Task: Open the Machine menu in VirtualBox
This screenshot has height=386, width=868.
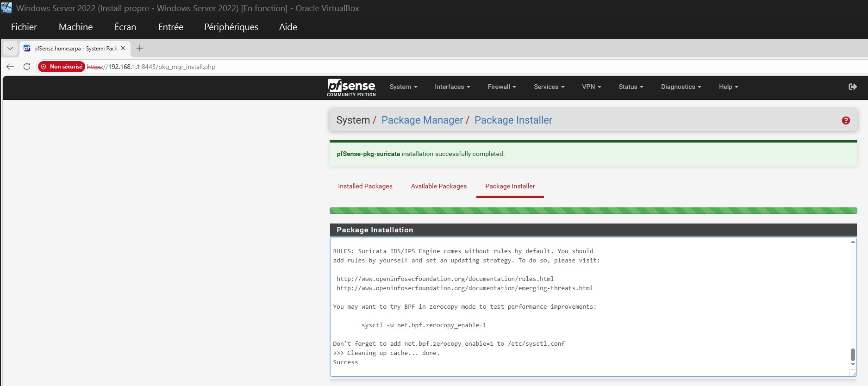Action: (x=75, y=27)
